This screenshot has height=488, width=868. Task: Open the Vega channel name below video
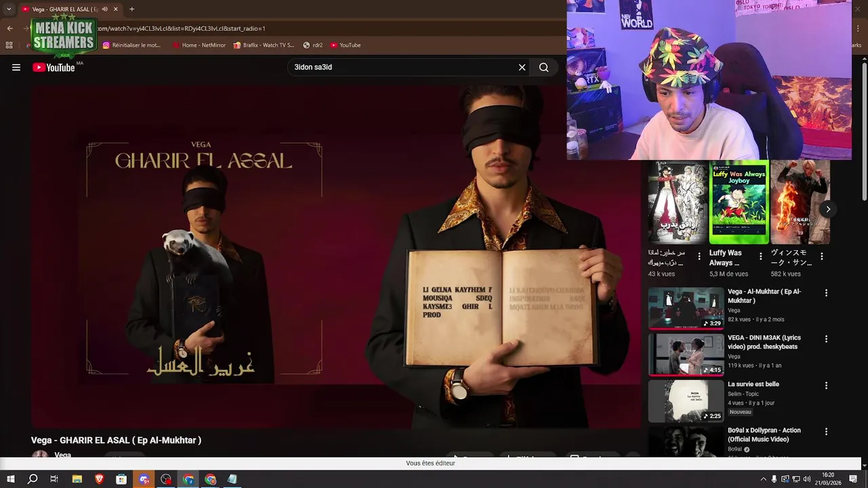(62, 455)
